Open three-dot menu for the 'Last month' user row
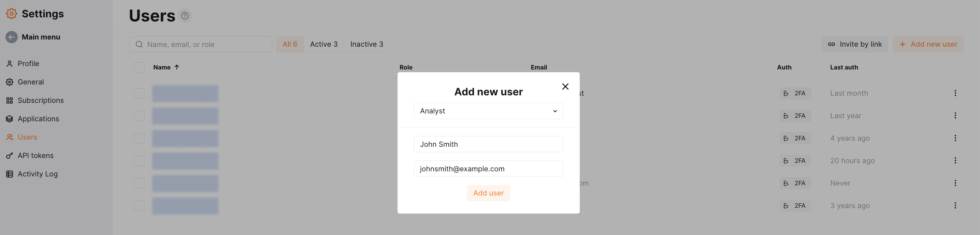This screenshot has height=235, width=980. 955,93
